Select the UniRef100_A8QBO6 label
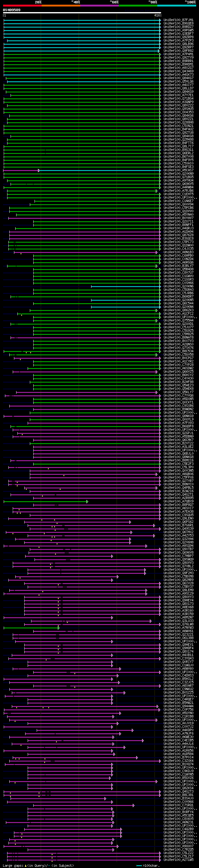This screenshot has width=199, height=868. pos(179,474)
